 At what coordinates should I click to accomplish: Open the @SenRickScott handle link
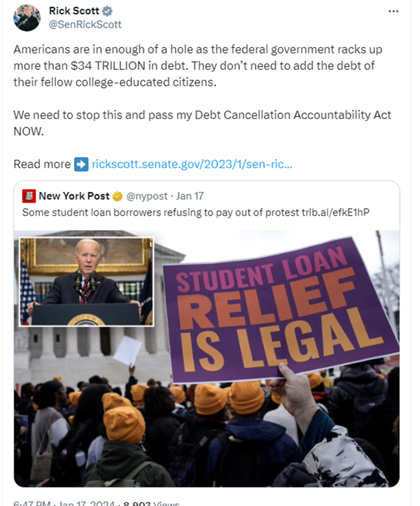click(85, 24)
